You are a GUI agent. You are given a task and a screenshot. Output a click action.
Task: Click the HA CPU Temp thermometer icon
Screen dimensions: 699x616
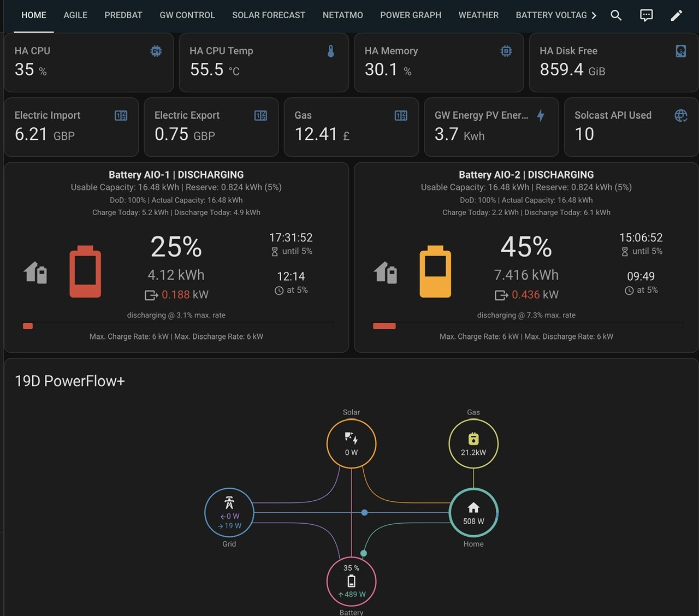(x=330, y=51)
